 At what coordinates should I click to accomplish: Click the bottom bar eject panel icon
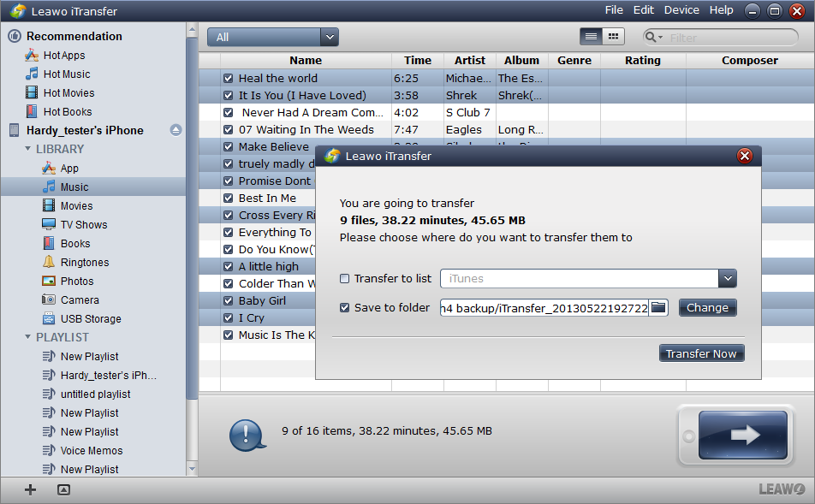pyautogui.click(x=63, y=489)
